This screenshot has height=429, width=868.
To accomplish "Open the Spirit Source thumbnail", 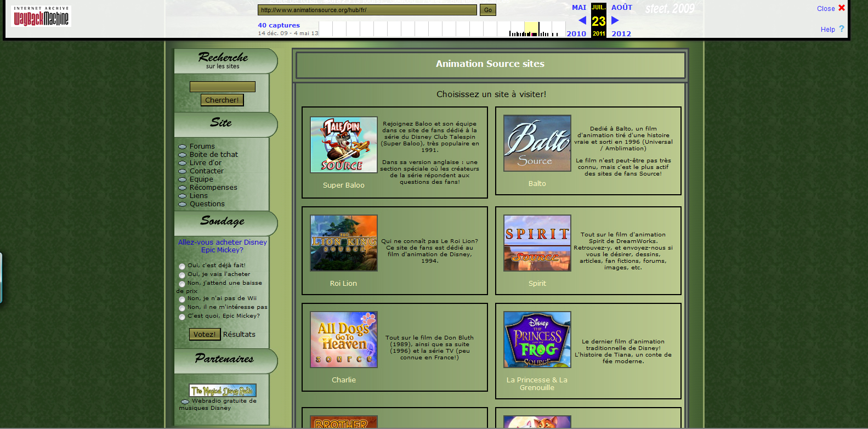I will coord(537,243).
